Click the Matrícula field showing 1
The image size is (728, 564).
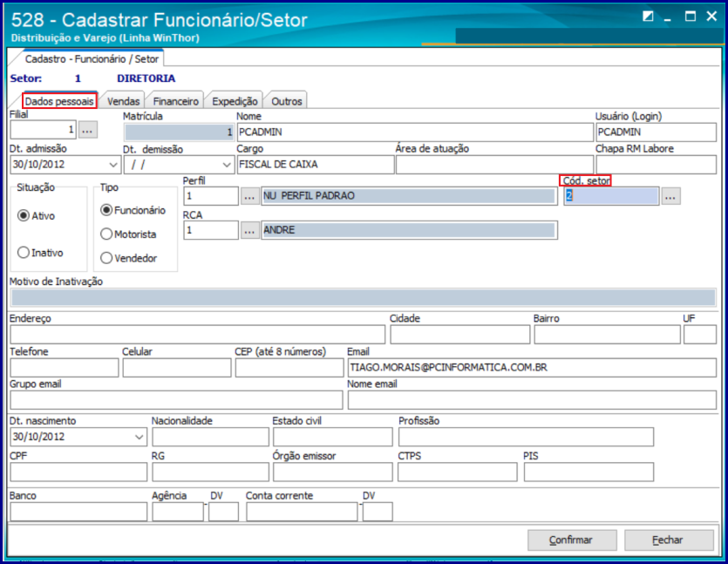click(179, 133)
